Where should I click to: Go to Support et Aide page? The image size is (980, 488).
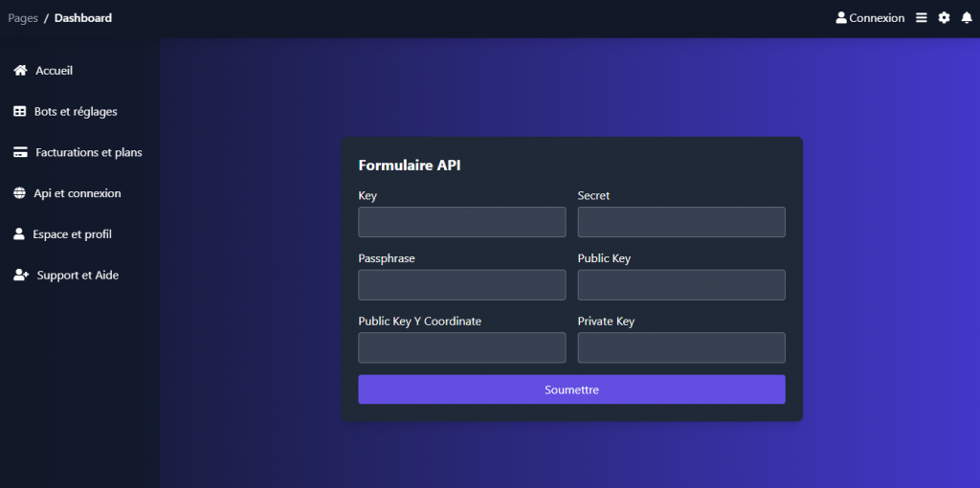[78, 276]
